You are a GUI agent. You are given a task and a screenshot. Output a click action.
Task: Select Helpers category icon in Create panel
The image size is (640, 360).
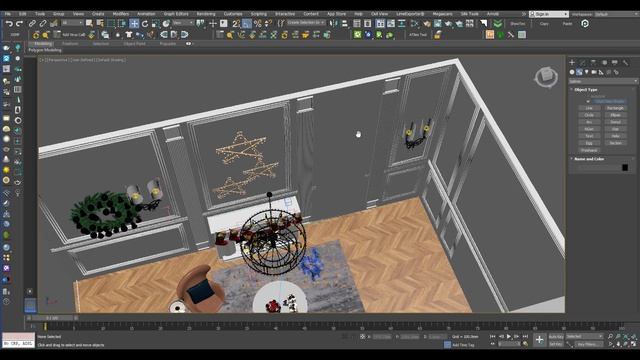(x=601, y=72)
